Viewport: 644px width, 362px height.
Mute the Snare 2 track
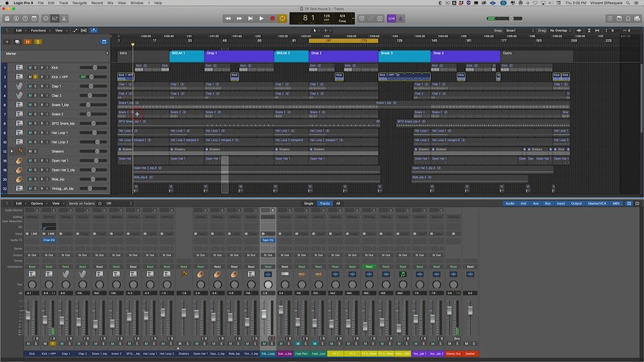[x=30, y=114]
